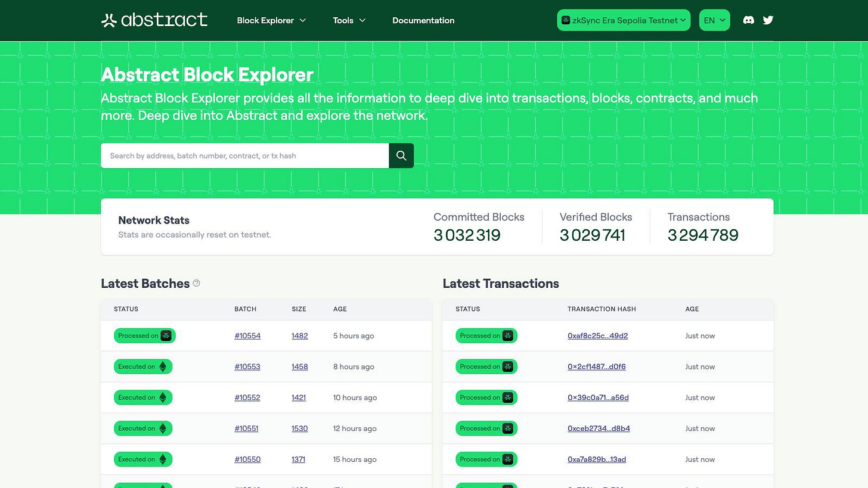Viewport: 868px width, 488px height.
Task: Open transaction 0x39c0a71...a56d
Action: click(598, 397)
